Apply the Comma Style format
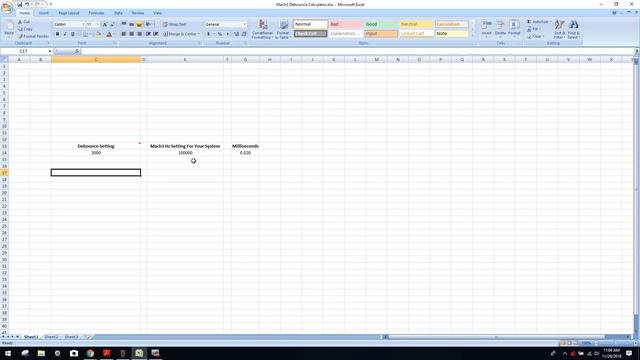This screenshot has width=640, height=360. coord(227,34)
